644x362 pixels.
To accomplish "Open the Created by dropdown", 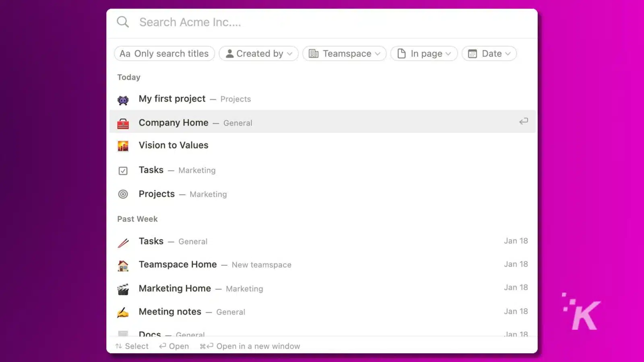I will 258,53.
